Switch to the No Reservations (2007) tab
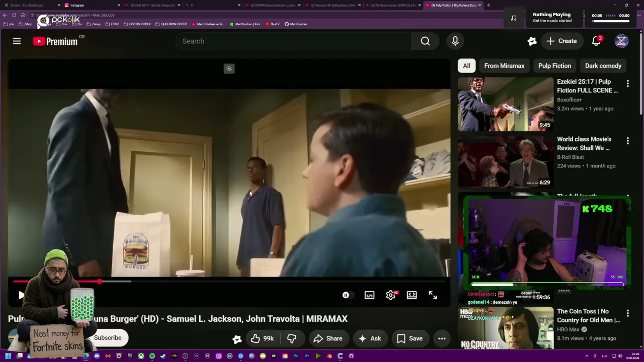The image size is (644, 362). (393, 5)
